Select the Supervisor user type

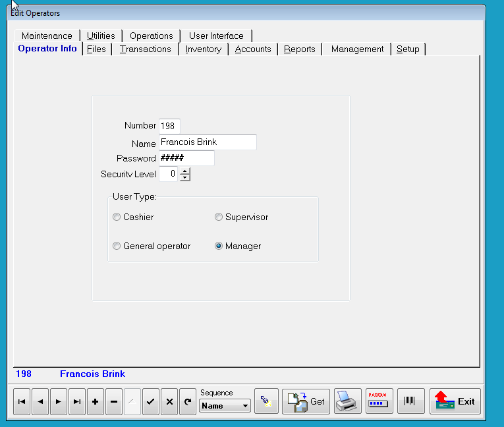219,217
